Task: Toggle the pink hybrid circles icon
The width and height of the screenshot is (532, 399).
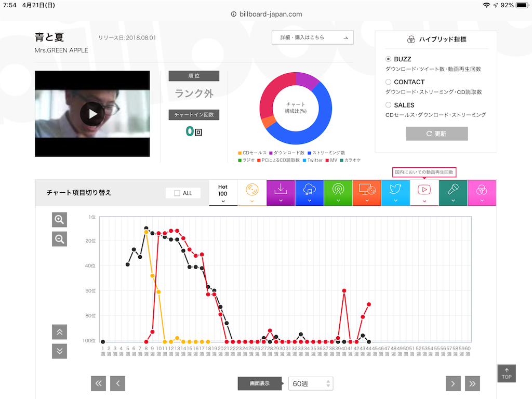Action: [x=482, y=193]
